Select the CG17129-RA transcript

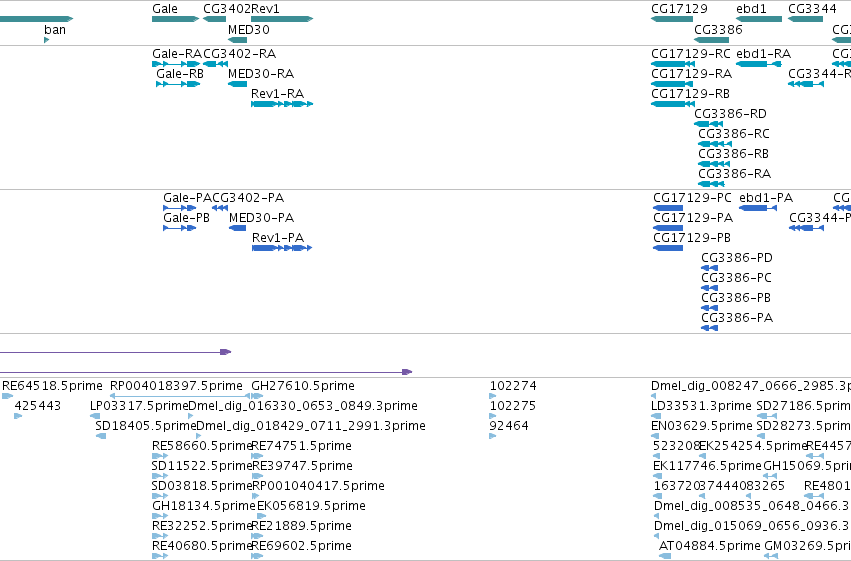[x=672, y=84]
